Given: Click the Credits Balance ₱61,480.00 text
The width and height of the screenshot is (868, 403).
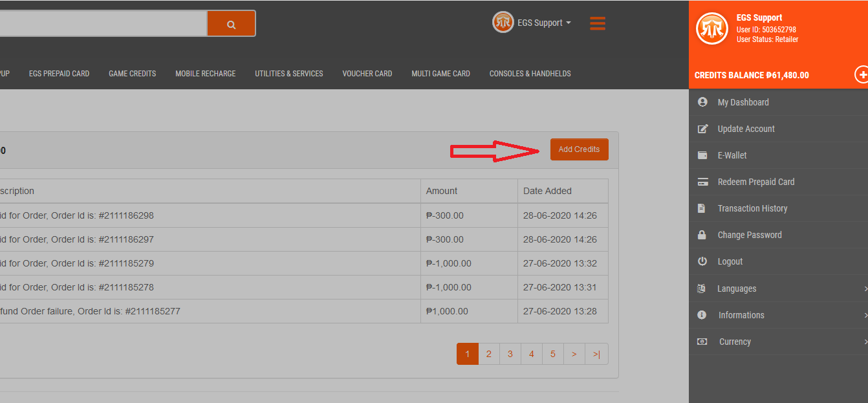Looking at the screenshot, I should pyautogui.click(x=752, y=75).
